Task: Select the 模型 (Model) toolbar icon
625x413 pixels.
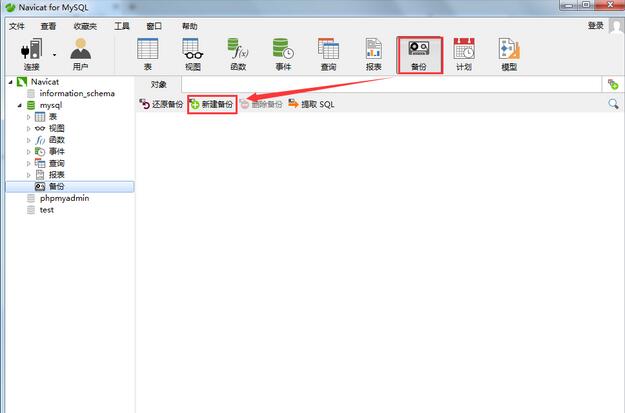Action: point(509,54)
